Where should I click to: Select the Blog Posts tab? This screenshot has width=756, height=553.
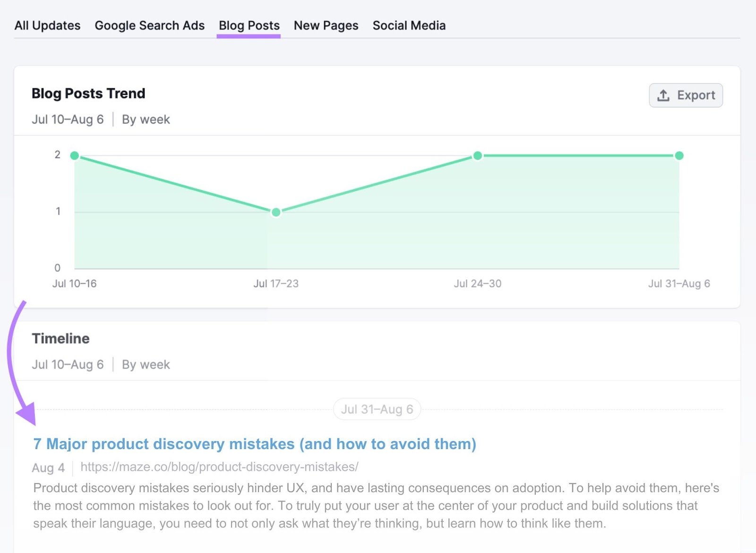[x=249, y=26]
